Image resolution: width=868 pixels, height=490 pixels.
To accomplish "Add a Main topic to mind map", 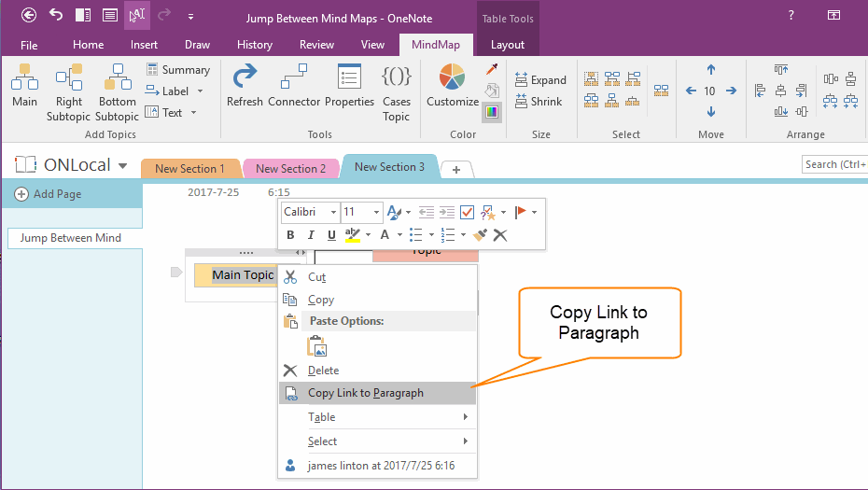I will click(x=25, y=86).
